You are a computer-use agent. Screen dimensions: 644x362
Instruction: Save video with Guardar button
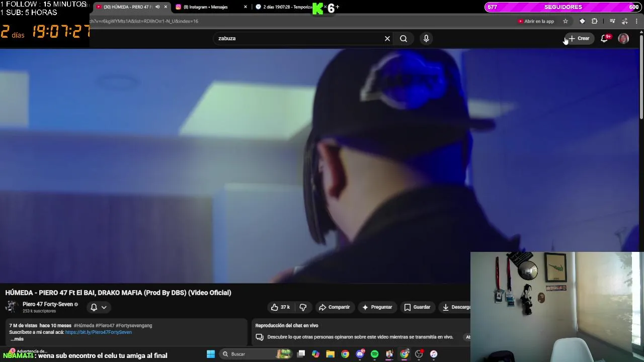click(x=417, y=307)
